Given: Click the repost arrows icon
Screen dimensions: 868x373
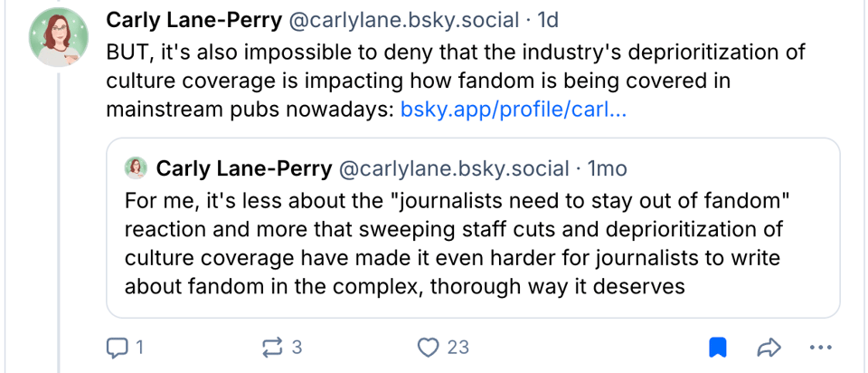Looking at the screenshot, I should pos(272,347).
